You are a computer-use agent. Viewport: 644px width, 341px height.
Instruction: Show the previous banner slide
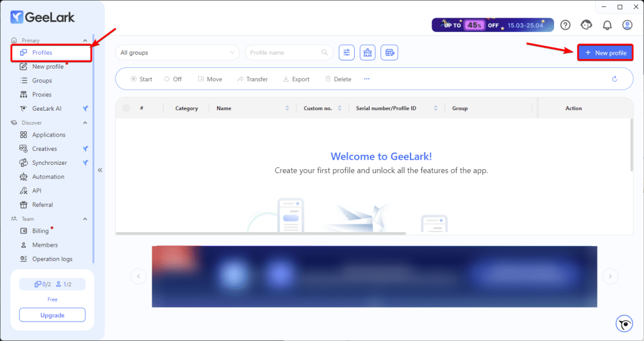pyautogui.click(x=138, y=276)
